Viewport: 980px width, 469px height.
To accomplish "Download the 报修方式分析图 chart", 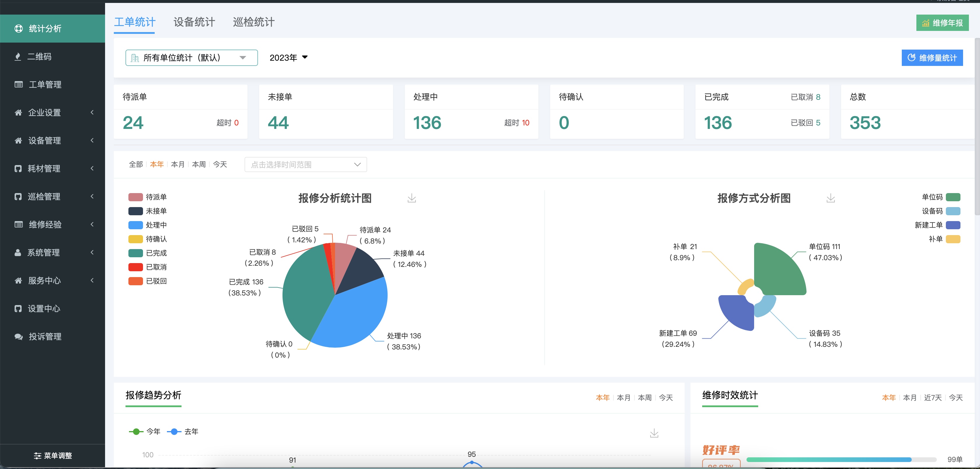I will [831, 198].
